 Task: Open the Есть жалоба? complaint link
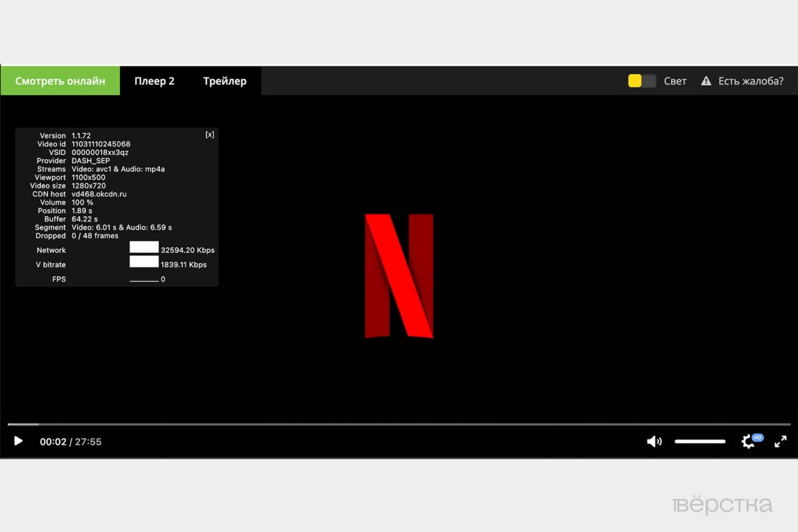tap(751, 81)
